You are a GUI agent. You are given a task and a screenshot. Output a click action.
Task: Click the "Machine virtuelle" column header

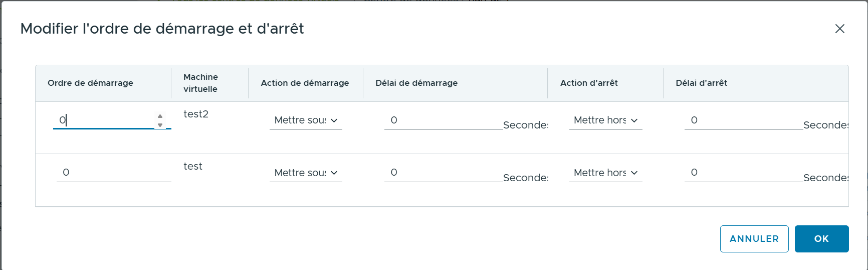tap(200, 83)
